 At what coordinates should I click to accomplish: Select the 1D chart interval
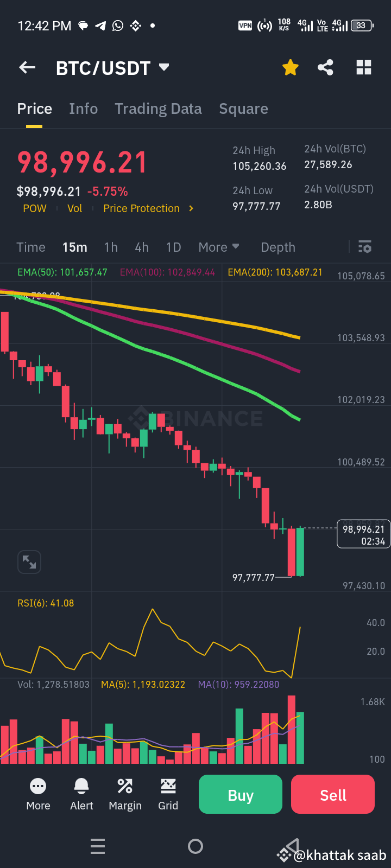173,247
